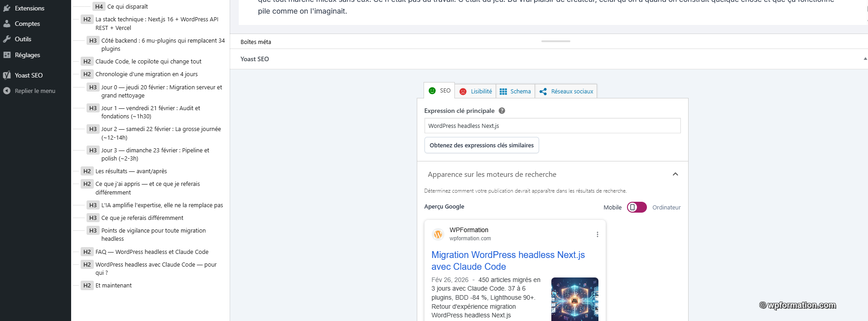The width and height of the screenshot is (868, 321).
Task: Click the Réglages sliders icon
Action: click(x=7, y=55)
